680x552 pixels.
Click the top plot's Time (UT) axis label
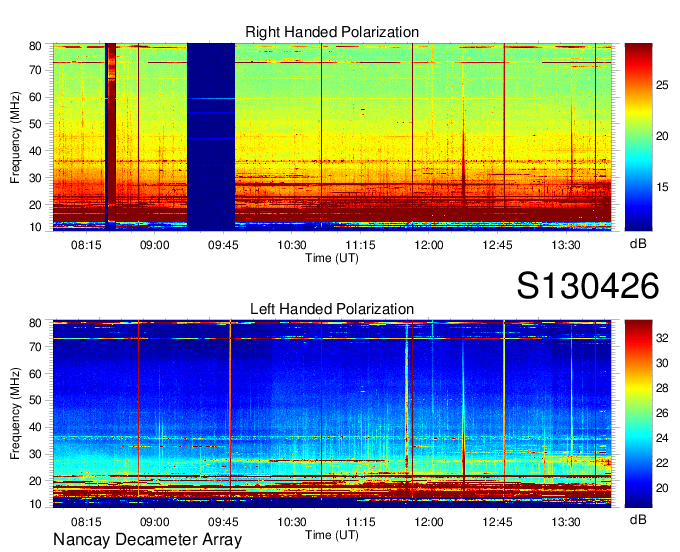[x=332, y=258]
